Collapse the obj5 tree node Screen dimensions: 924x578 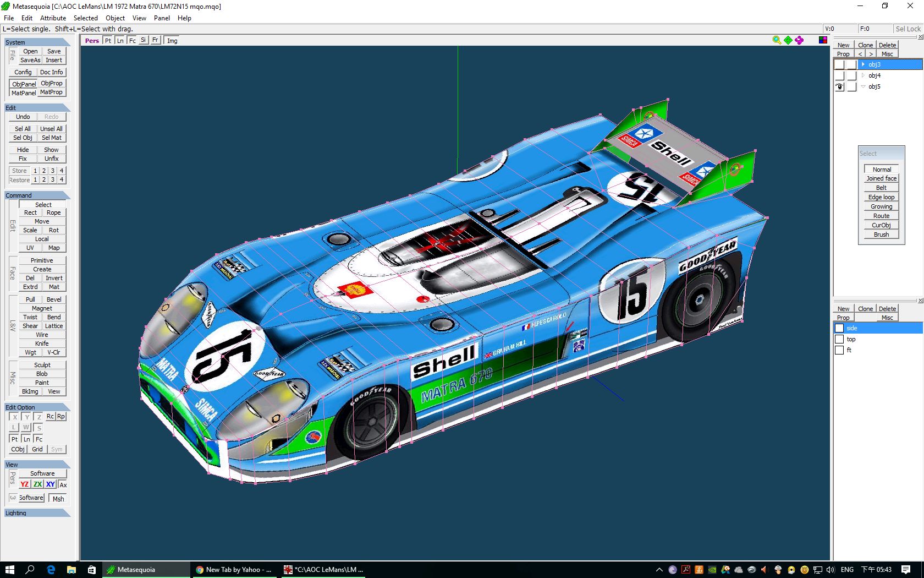tap(863, 86)
